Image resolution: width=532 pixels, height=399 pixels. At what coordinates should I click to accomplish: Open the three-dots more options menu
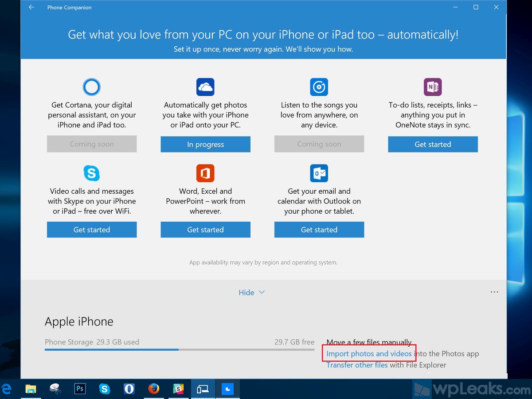tap(494, 292)
